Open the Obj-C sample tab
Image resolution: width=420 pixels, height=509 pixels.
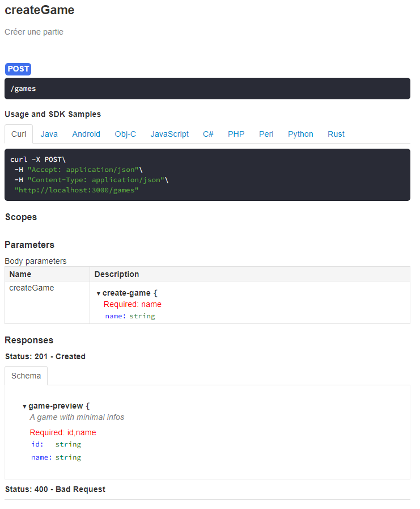[x=125, y=134]
